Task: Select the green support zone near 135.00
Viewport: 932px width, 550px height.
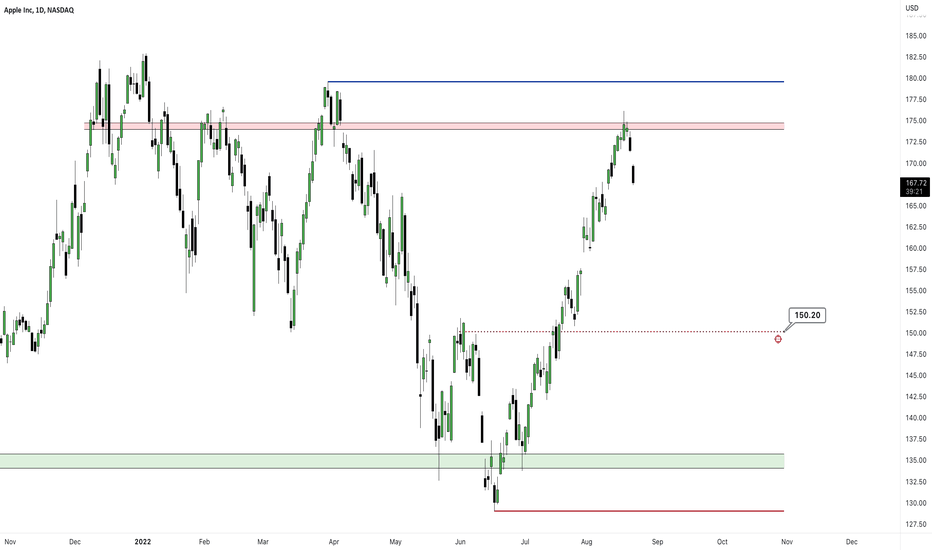Action: 392,461
